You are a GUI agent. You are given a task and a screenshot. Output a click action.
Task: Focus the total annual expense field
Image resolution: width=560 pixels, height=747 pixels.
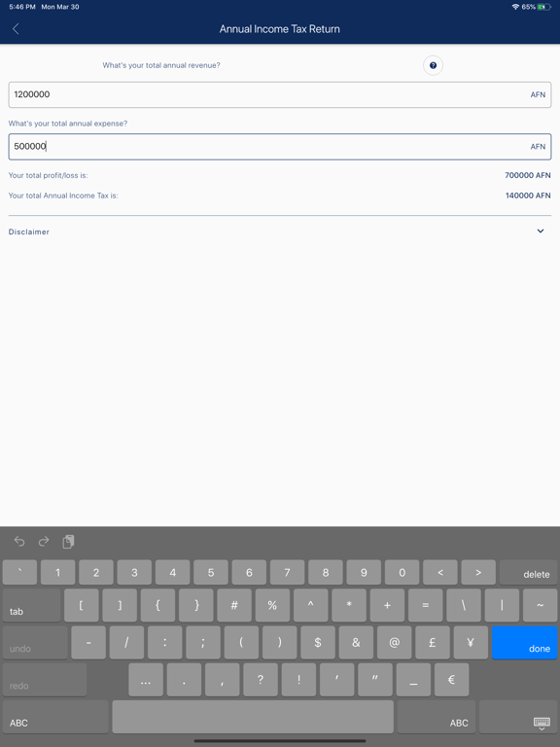click(x=280, y=146)
